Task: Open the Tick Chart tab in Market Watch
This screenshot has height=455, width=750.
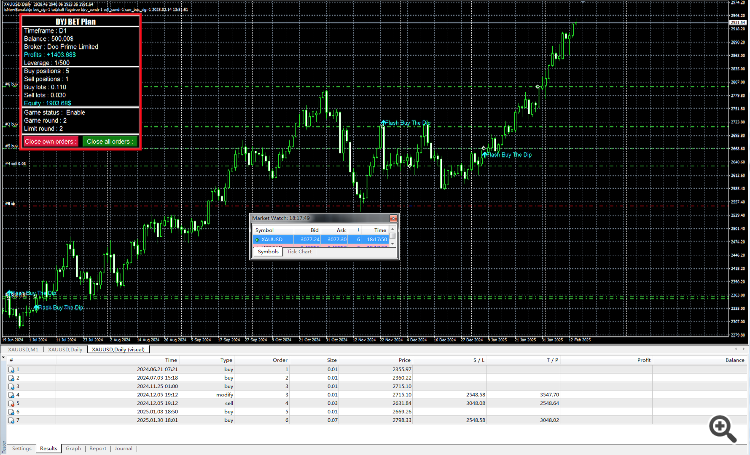Action: pyautogui.click(x=299, y=251)
